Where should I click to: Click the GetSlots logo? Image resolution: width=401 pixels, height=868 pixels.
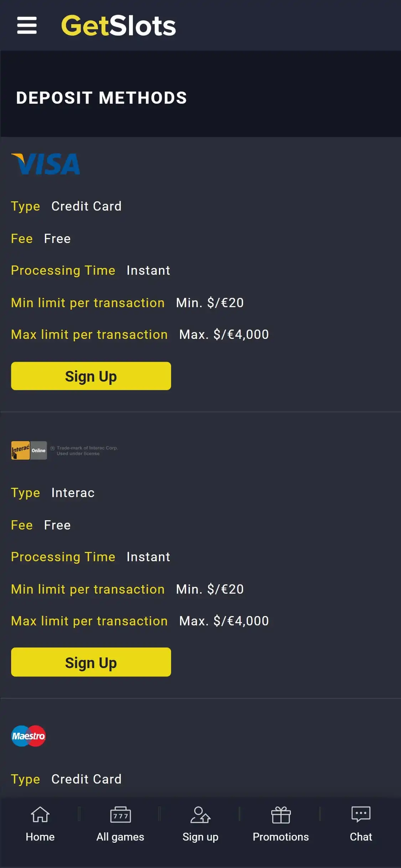pyautogui.click(x=118, y=26)
